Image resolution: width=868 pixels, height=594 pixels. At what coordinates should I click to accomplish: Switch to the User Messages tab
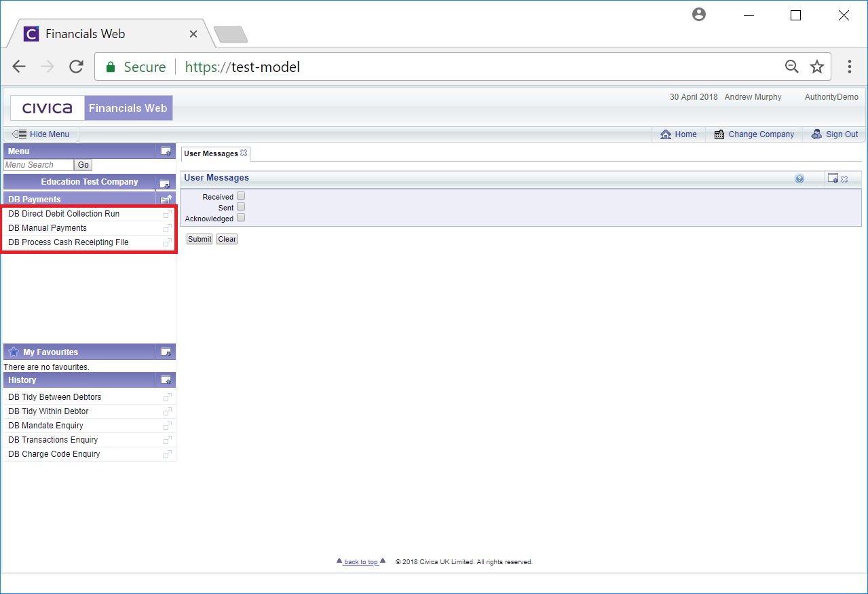(210, 153)
